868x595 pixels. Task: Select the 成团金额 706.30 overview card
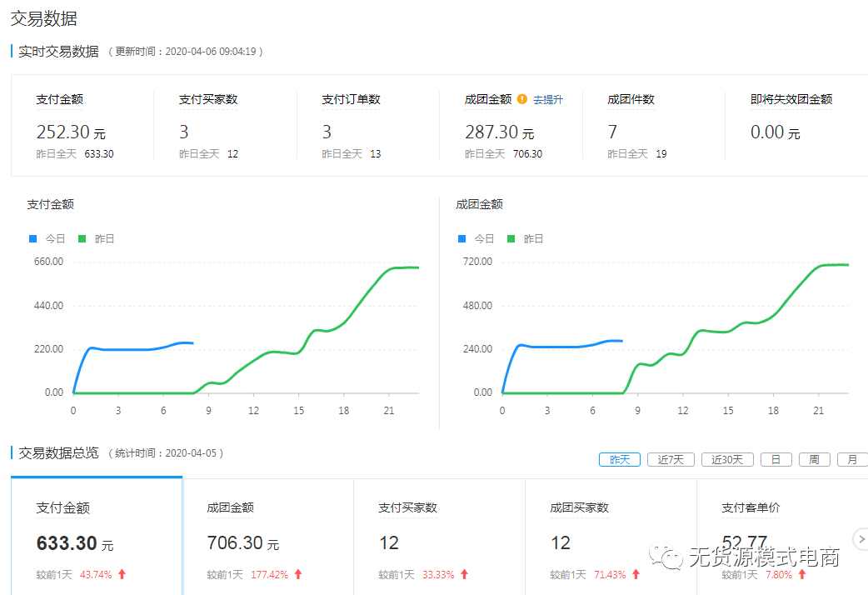click(268, 537)
